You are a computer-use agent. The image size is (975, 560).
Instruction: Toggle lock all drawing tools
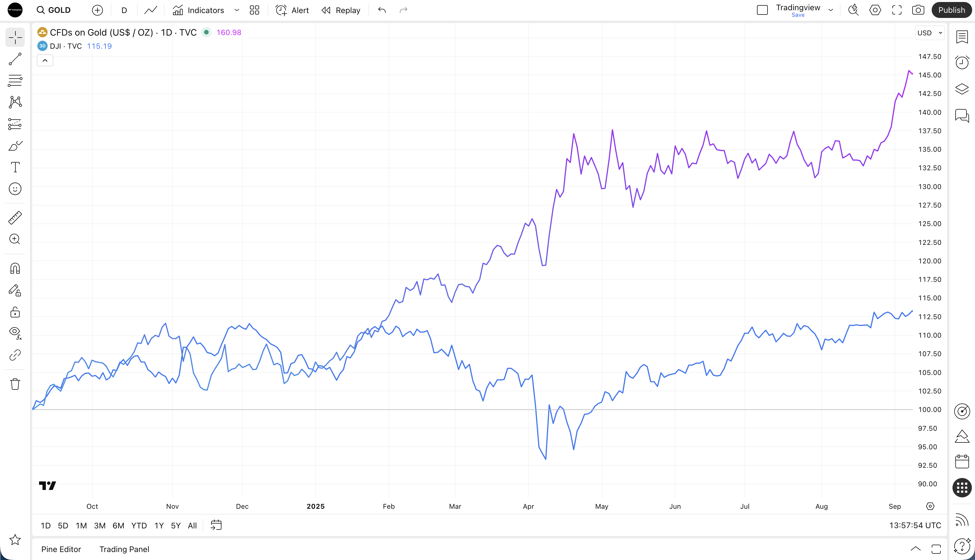pos(15,312)
